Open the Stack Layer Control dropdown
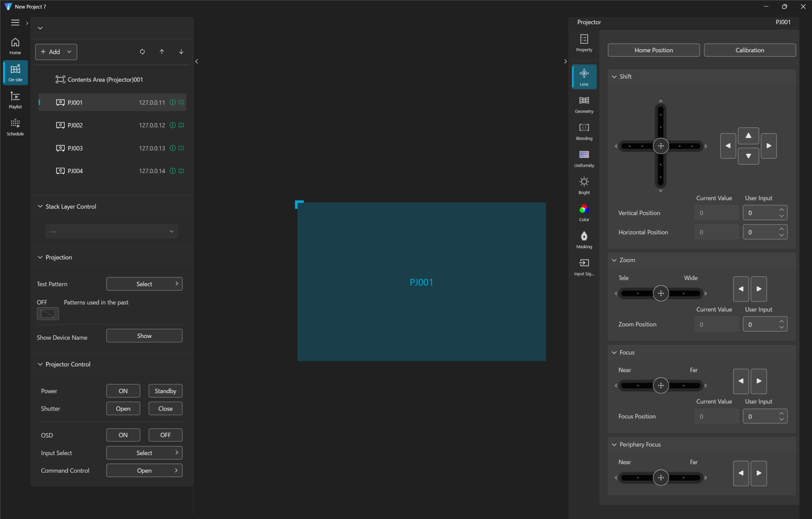 pos(112,231)
